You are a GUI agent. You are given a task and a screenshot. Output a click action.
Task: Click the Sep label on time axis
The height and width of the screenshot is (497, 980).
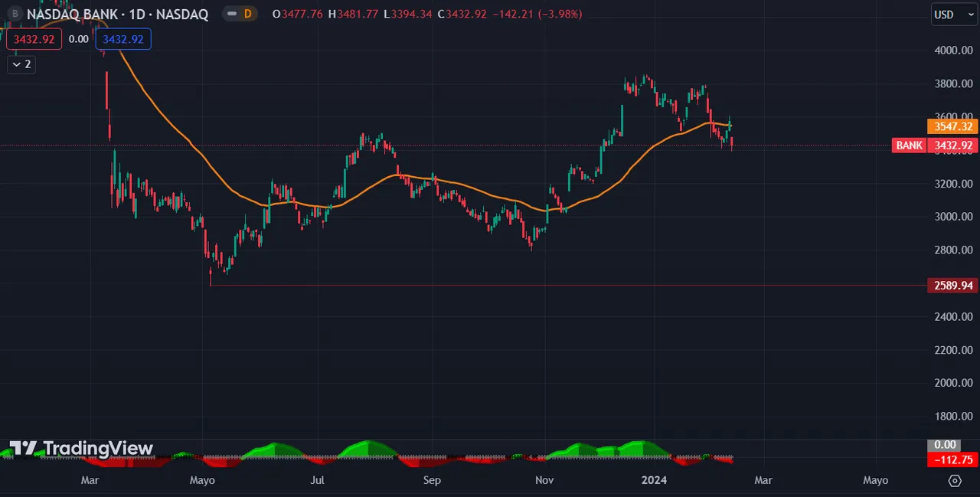[433, 480]
